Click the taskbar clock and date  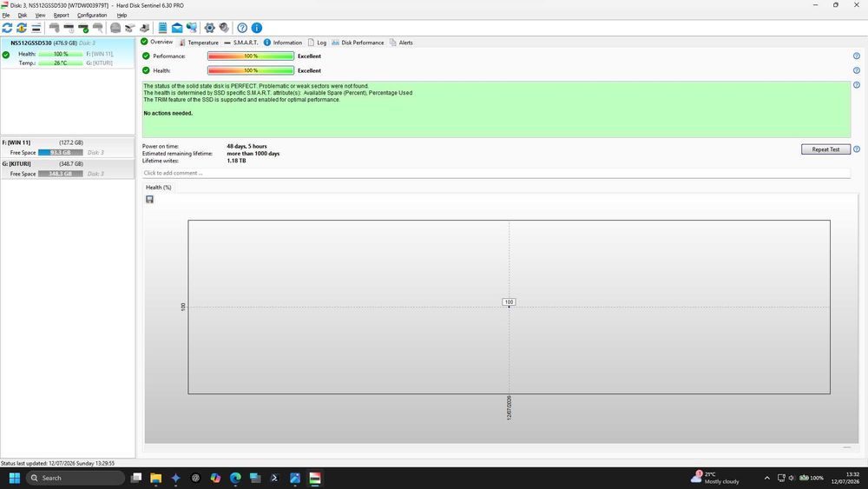(x=845, y=478)
